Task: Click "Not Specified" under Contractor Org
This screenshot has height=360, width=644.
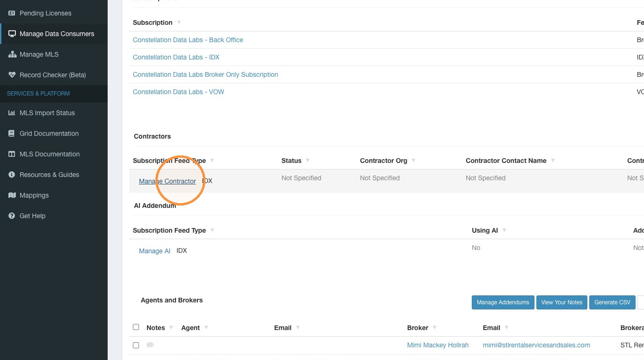Action: pos(380,178)
